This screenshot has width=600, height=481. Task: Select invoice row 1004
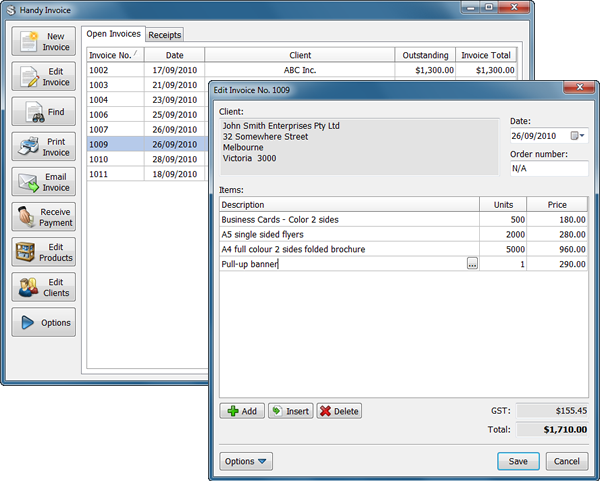(147, 100)
